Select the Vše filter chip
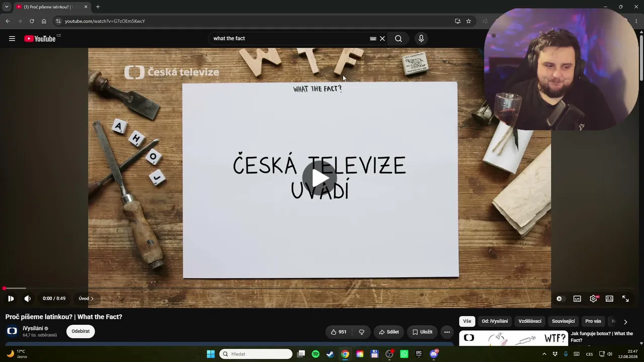 point(467,321)
